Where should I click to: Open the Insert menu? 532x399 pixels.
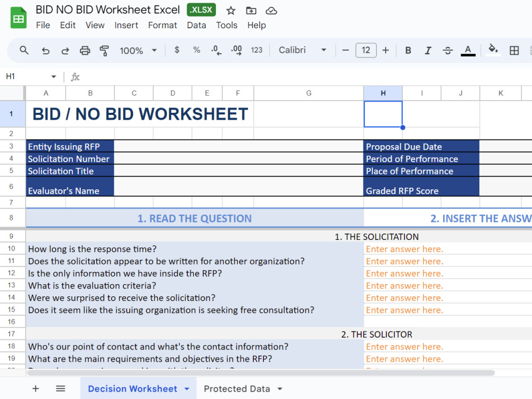[x=126, y=25]
